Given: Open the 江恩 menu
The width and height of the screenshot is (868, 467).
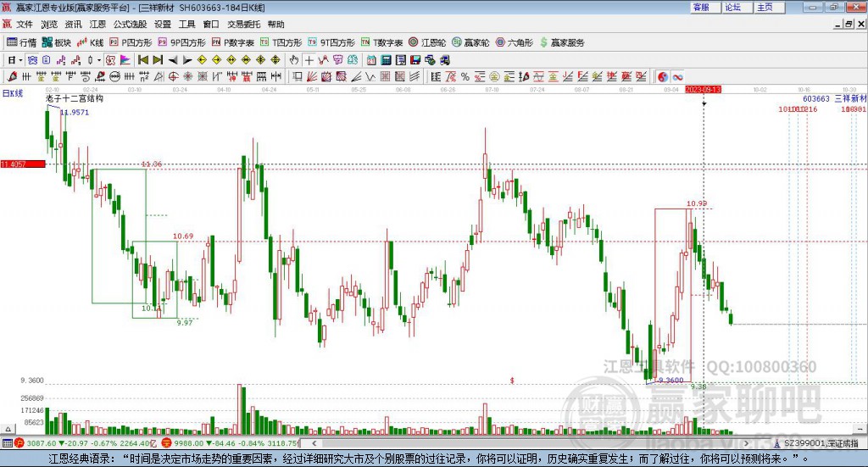Looking at the screenshot, I should pos(97,25).
